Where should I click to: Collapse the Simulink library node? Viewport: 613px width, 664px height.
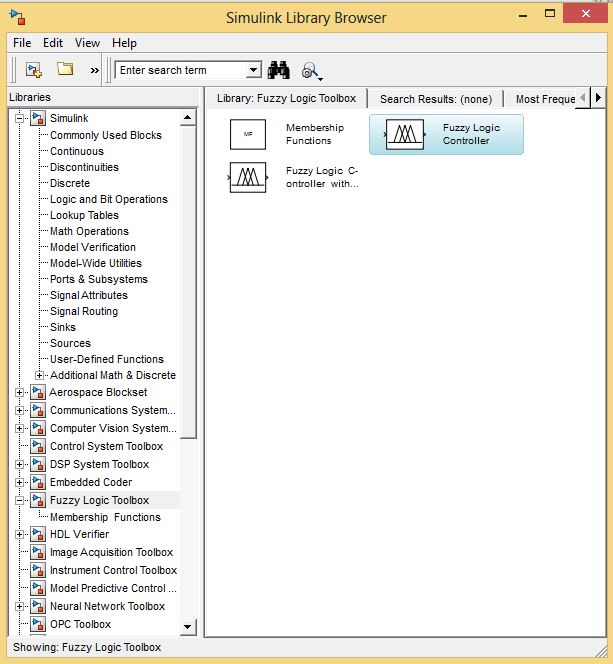(19, 118)
